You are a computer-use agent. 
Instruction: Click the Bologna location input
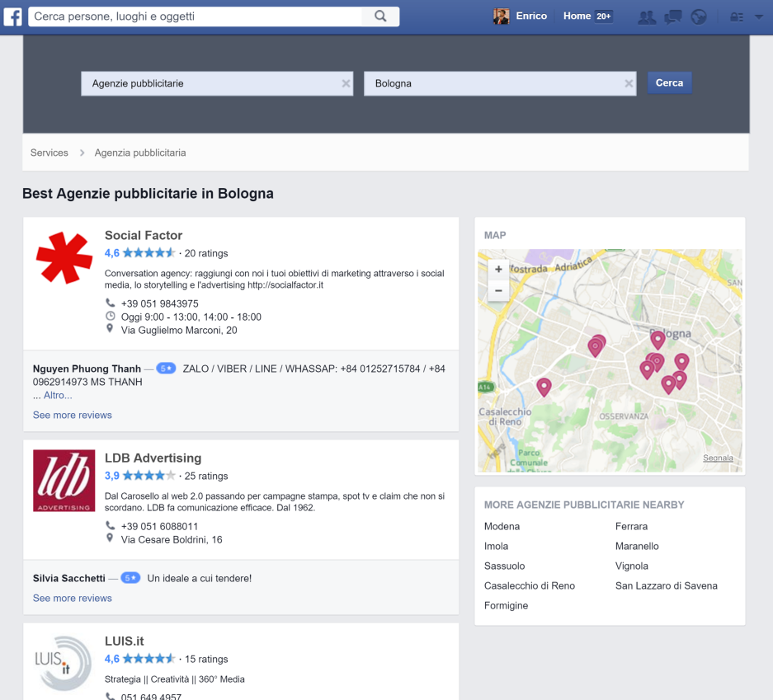tap(500, 83)
